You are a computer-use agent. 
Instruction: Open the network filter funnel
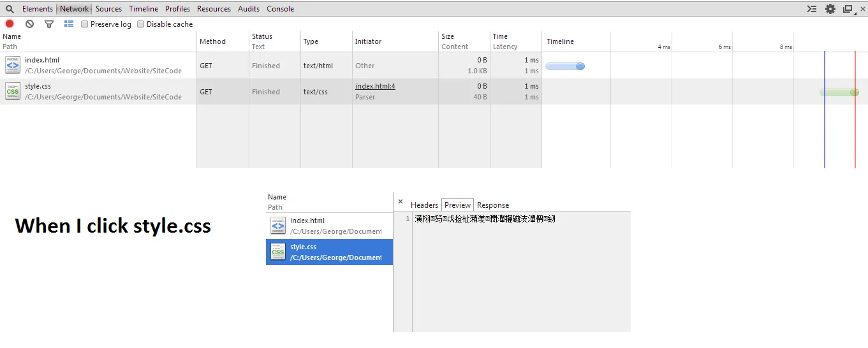(49, 24)
